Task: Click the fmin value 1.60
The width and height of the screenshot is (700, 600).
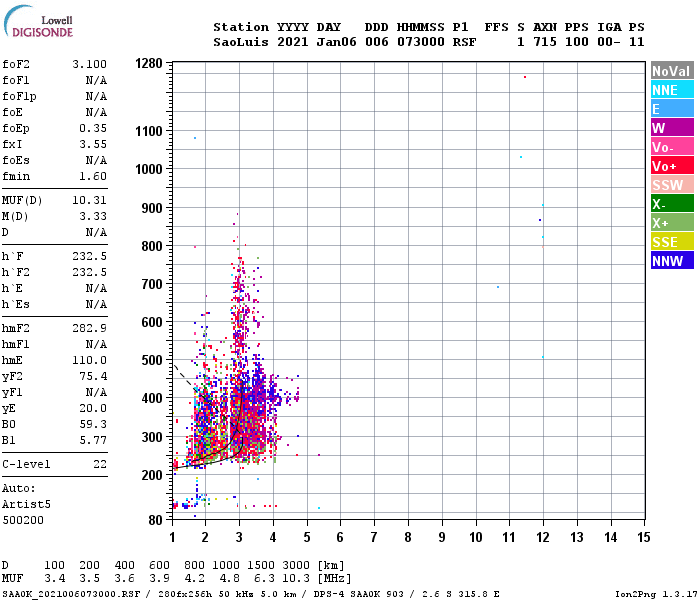Action: pyautogui.click(x=93, y=176)
